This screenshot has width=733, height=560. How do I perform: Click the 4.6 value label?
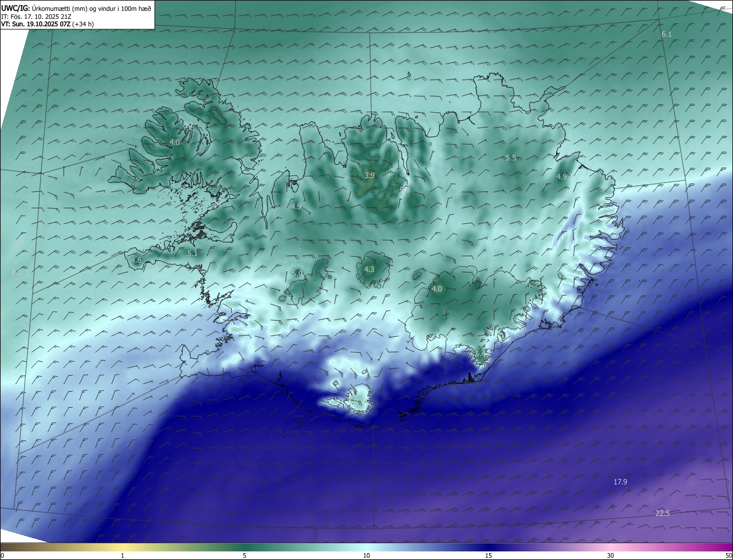click(x=136, y=261)
